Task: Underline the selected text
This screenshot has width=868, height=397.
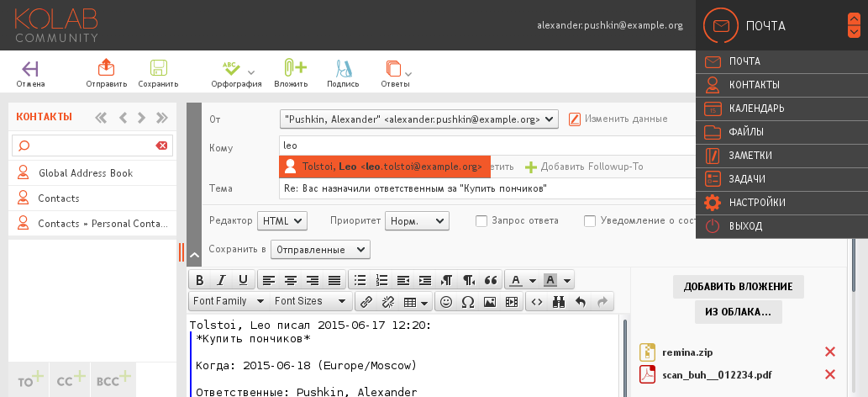Action: tap(243, 281)
